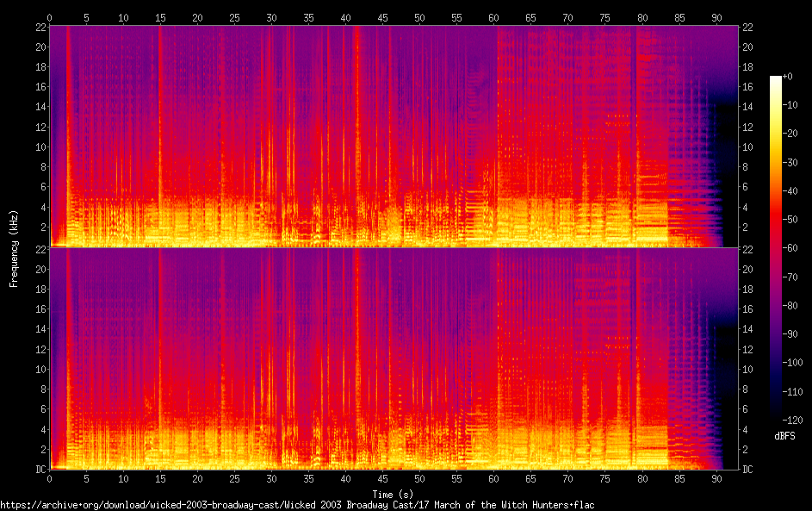Click the "90" tick on the top time axis

pos(716,18)
